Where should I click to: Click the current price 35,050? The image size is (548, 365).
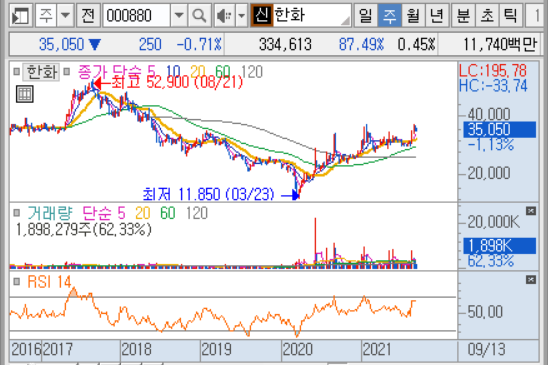tap(62, 44)
